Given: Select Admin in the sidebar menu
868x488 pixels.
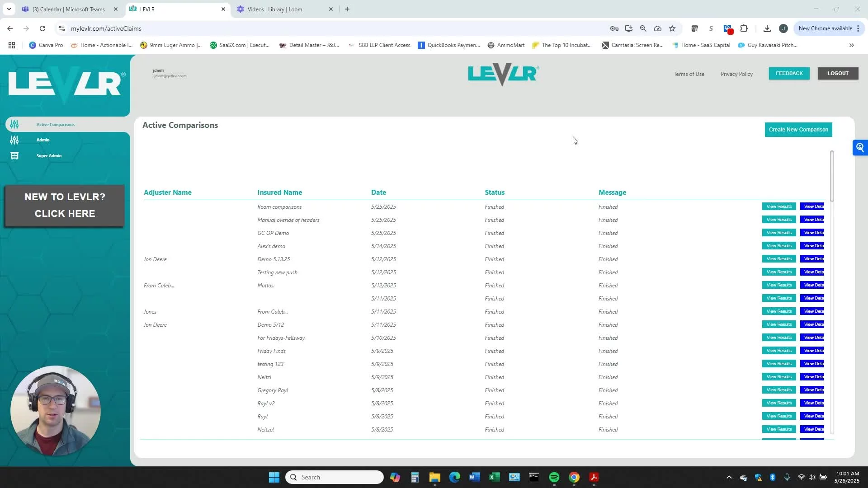Looking at the screenshot, I should (x=43, y=140).
